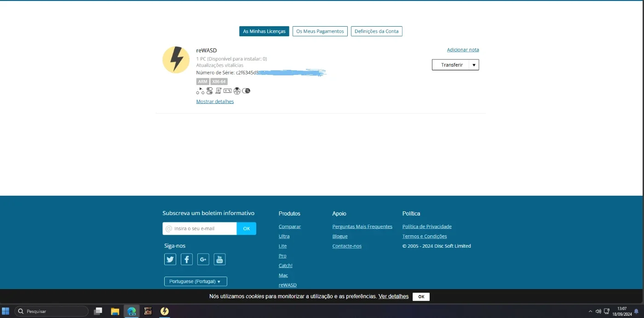Screen dimensions: 644x318
Task: Open the Portuguese (Portugal) language selector
Action: pyautogui.click(x=195, y=281)
